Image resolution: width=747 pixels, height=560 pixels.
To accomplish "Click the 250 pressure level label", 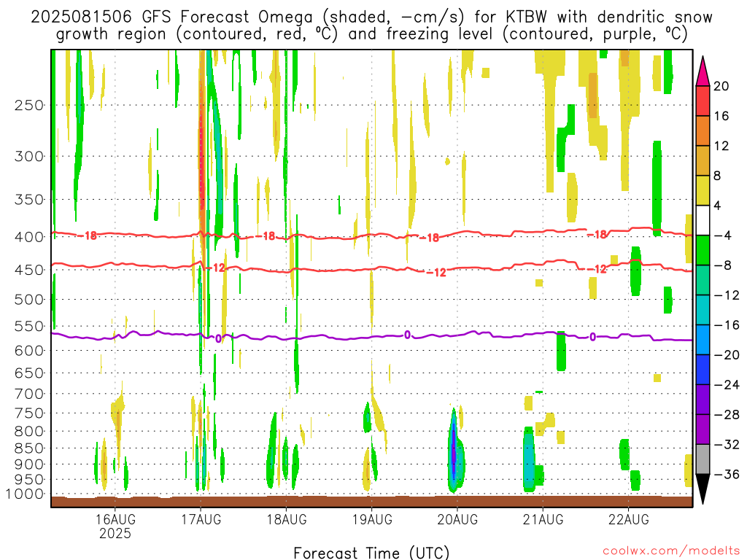I will (29, 105).
